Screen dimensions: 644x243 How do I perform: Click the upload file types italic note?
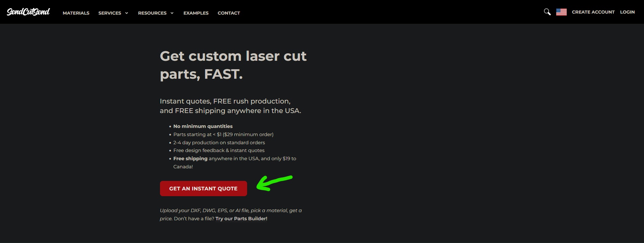pos(230,214)
